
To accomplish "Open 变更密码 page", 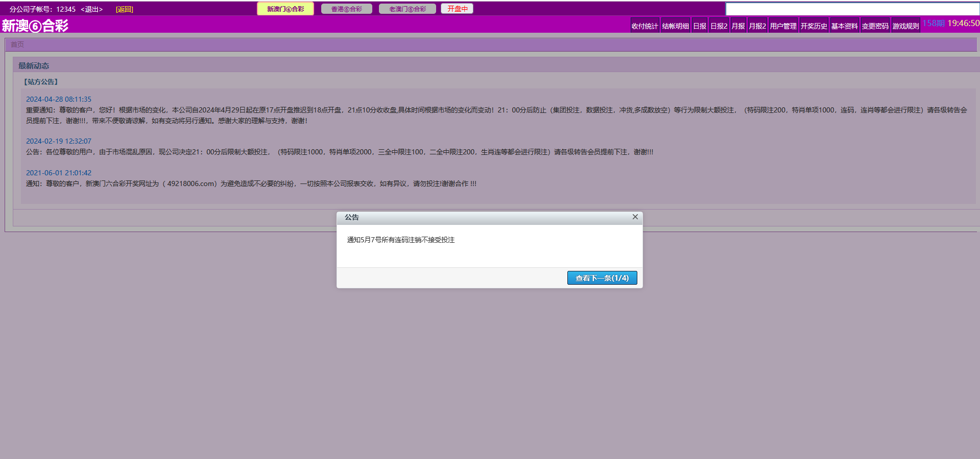I will [875, 26].
